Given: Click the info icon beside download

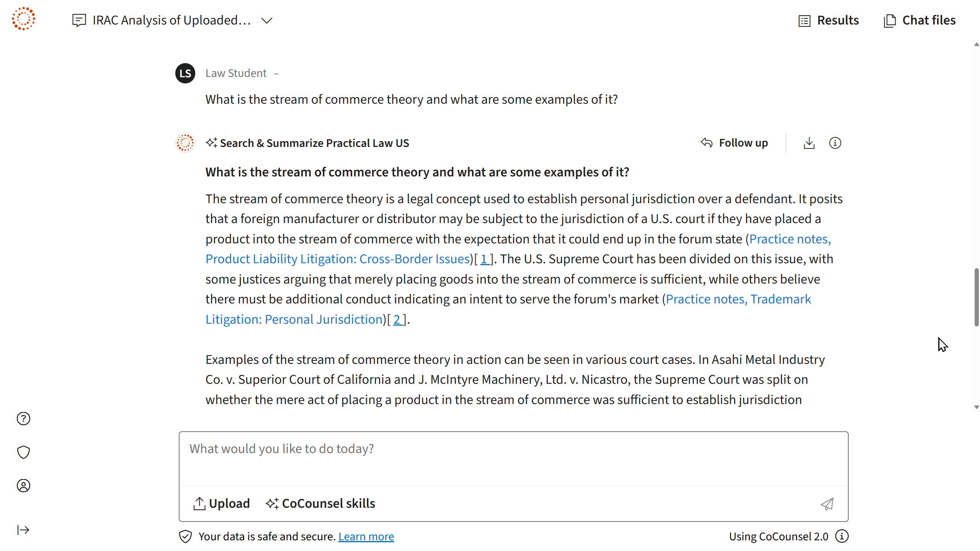Looking at the screenshot, I should 835,143.
